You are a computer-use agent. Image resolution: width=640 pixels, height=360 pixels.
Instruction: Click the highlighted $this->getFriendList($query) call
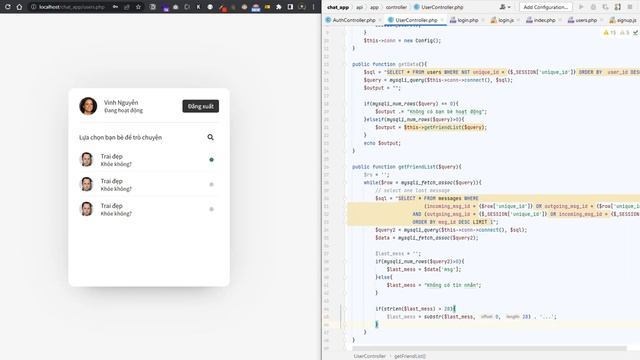tap(444, 127)
